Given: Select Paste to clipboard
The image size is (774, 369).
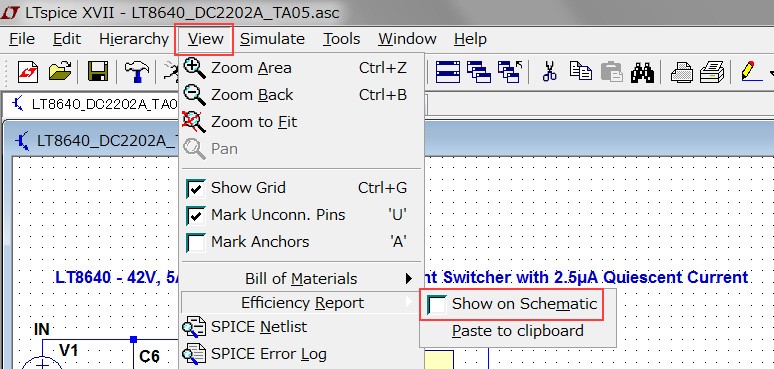Looking at the screenshot, I should tap(517, 331).
